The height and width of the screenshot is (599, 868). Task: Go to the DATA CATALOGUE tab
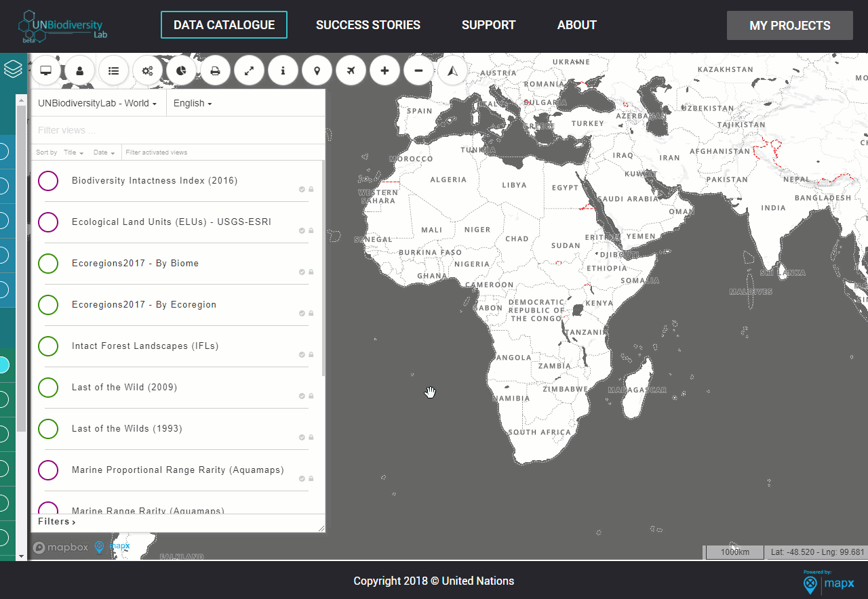tap(224, 25)
